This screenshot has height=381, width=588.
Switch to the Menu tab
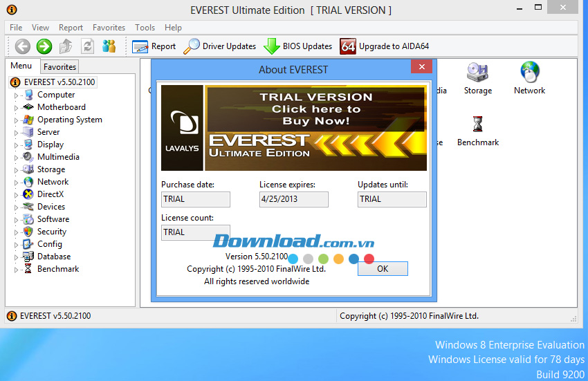click(21, 66)
